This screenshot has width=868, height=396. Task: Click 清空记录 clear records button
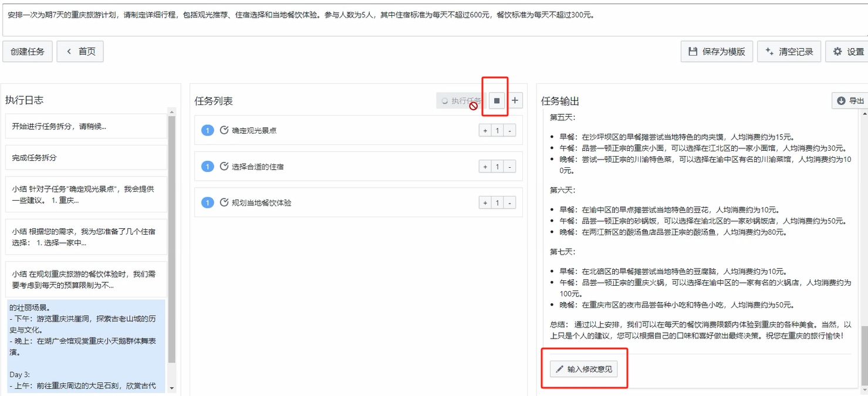pos(789,52)
